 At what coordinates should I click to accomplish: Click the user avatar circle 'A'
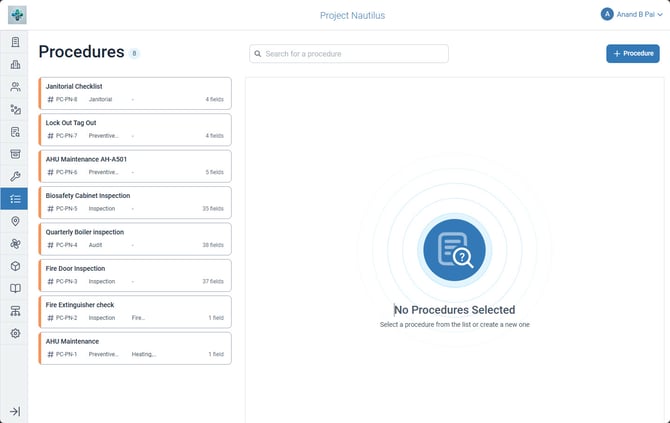tap(607, 14)
